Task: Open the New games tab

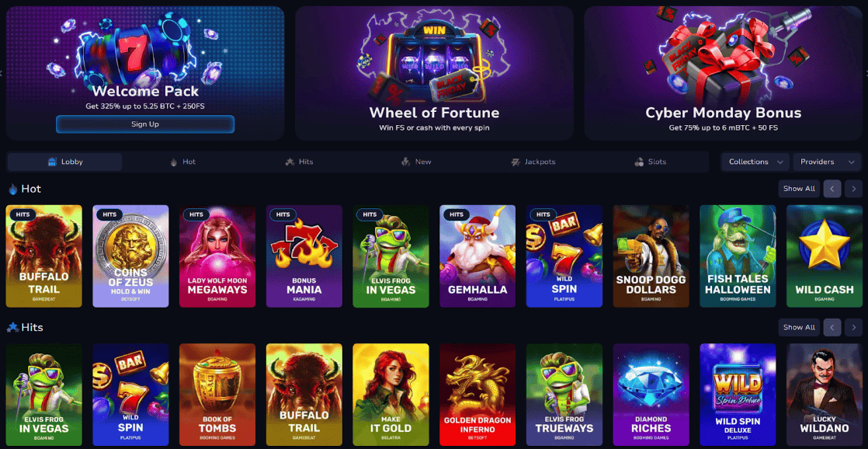Action: pos(416,162)
